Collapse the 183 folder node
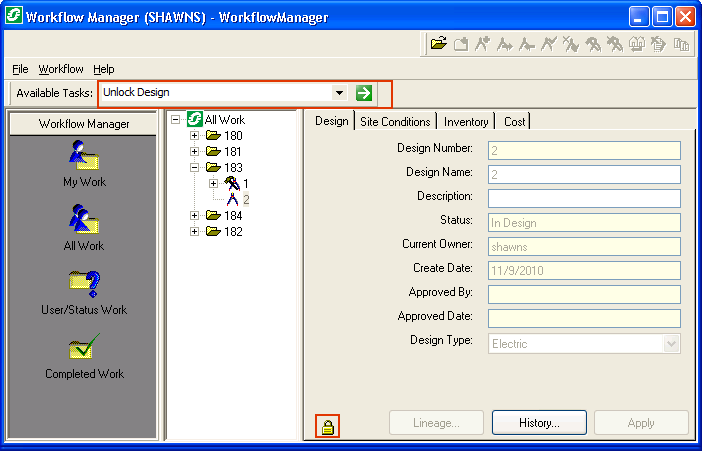 click(195, 168)
